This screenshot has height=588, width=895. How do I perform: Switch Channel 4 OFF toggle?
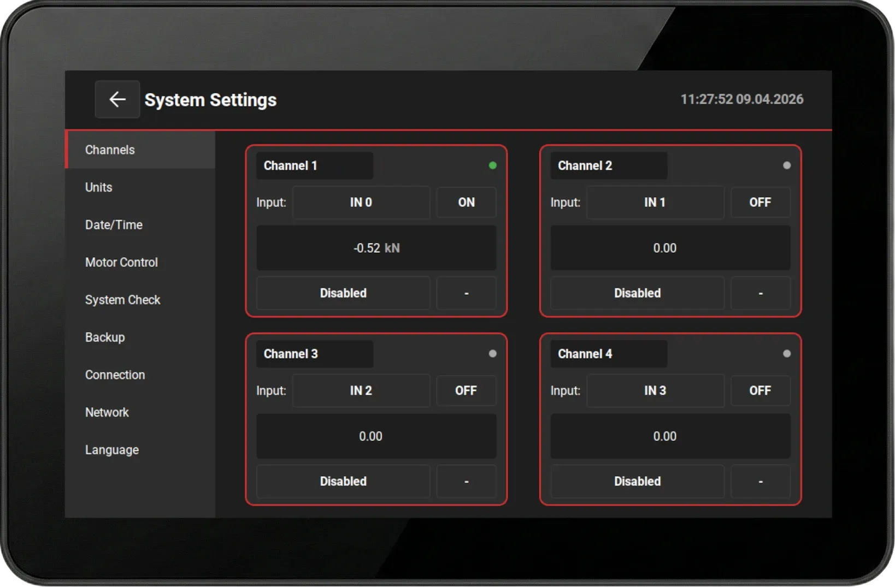[x=760, y=391]
